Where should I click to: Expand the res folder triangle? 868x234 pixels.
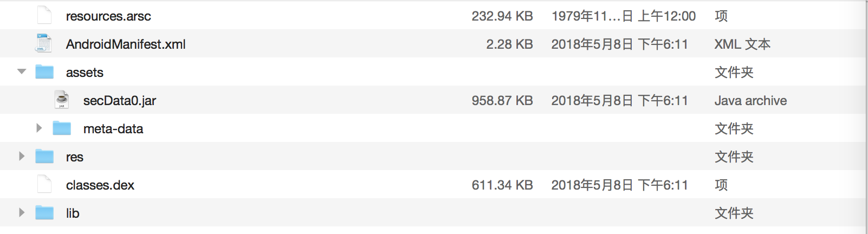coord(22,157)
